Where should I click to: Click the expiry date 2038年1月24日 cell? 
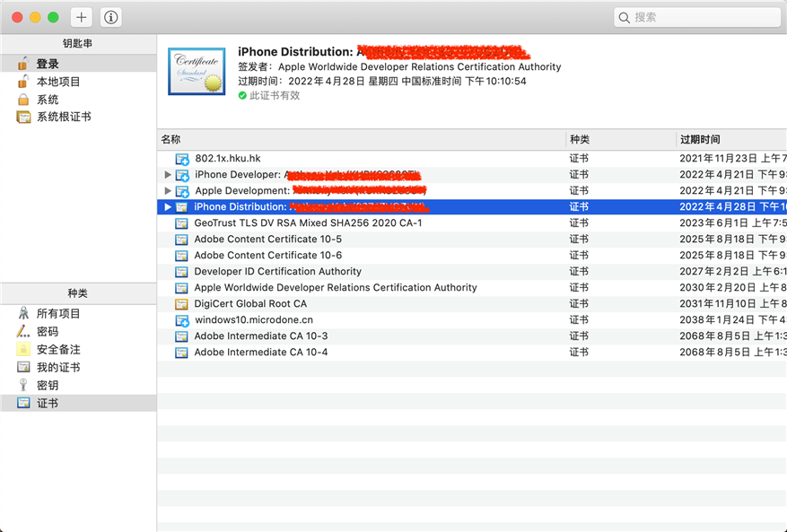click(x=733, y=319)
